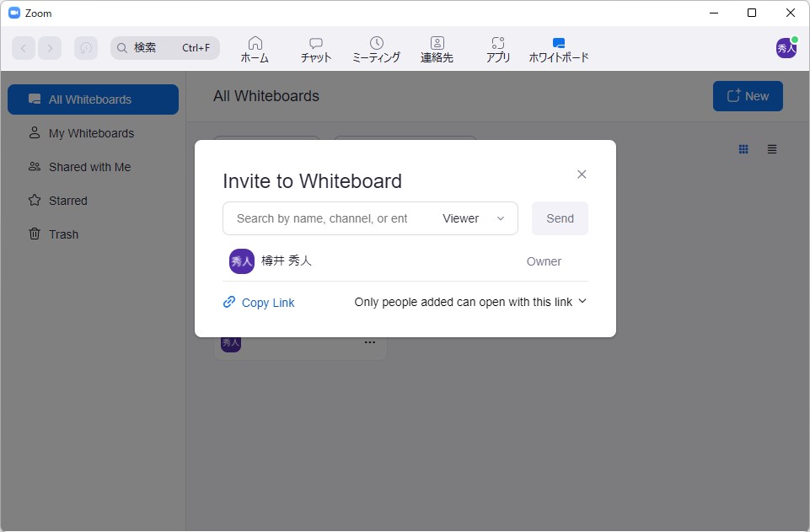Screen dimensions: 810x532
Task: Open the Apps (アプリ) tab
Action: click(x=498, y=50)
